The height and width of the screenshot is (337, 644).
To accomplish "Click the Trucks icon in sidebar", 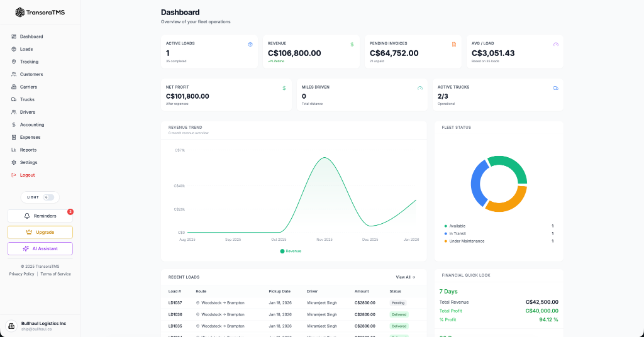I will coord(14,99).
